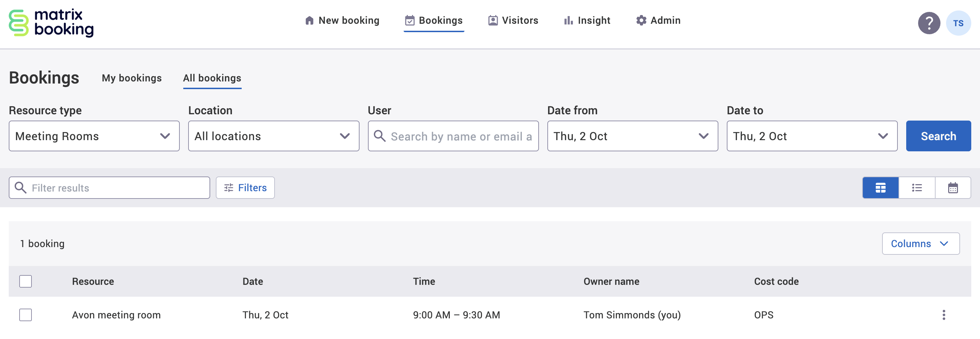Switch to the My bookings tab
The height and width of the screenshot is (339, 980).
click(x=132, y=78)
